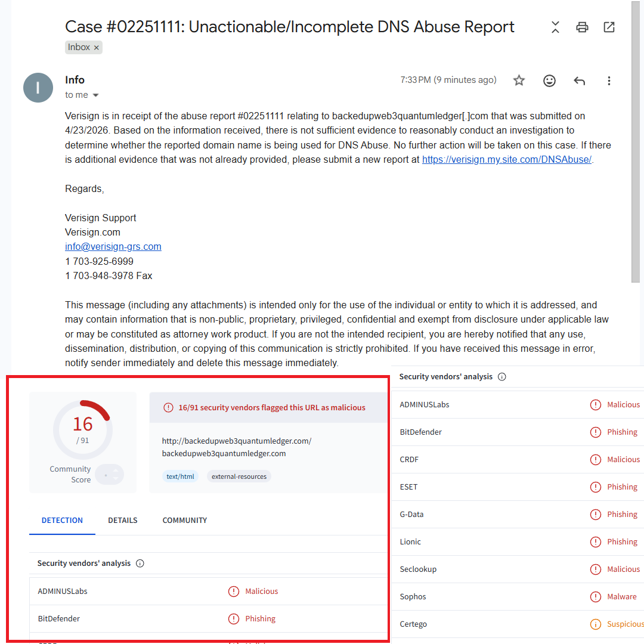Select the Lionic vendor row name
Image resolution: width=644 pixels, height=644 pixels.
(410, 541)
